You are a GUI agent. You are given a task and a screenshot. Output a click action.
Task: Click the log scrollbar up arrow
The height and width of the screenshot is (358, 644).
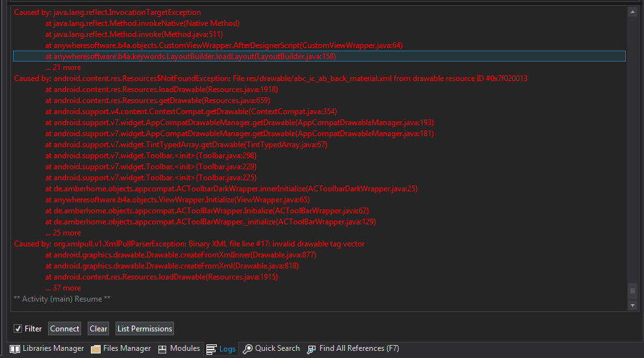(634, 11)
